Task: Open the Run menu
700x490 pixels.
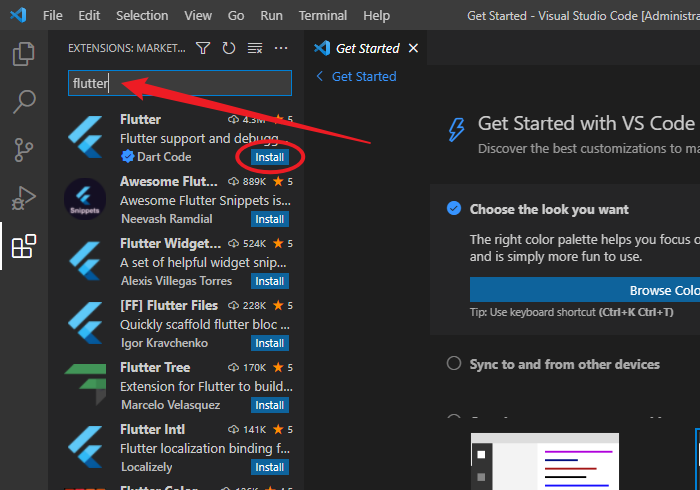Action: click(x=271, y=16)
